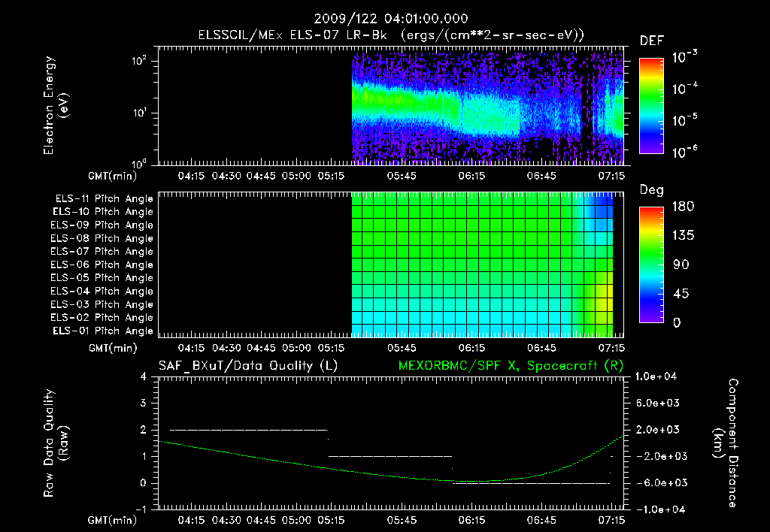Click the 'ELS-05 Pitch Angle' row label
Screen dimensions: 770x532
pyautogui.click(x=102, y=278)
